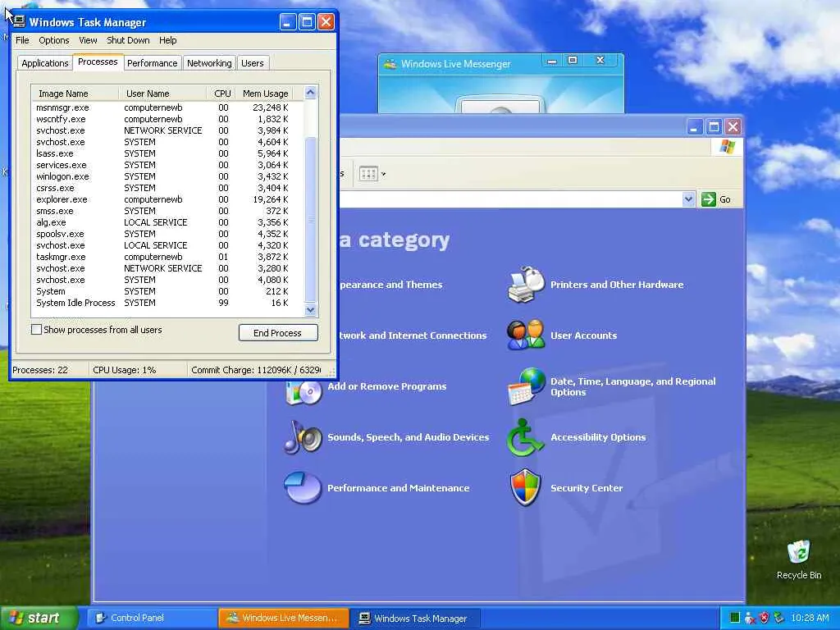Open Performance and Maintenance link
Screen dimensions: 840x630
point(398,488)
